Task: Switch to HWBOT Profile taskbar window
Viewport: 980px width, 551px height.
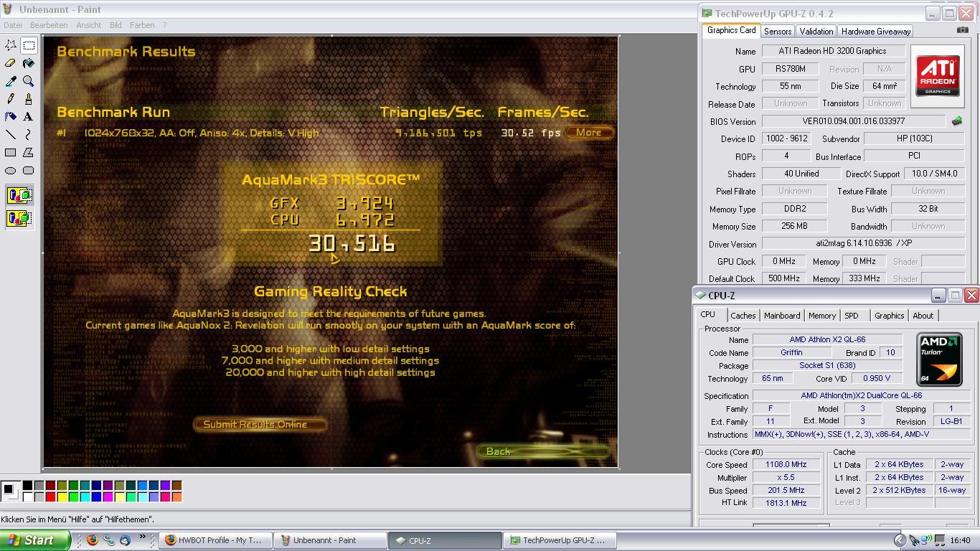Action: pyautogui.click(x=215, y=540)
